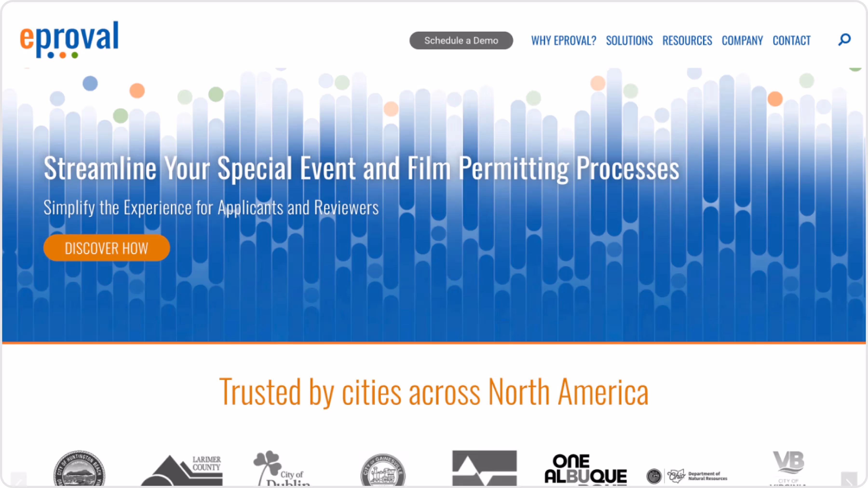Click the eproval logo
The height and width of the screenshot is (488, 868).
[x=69, y=40]
